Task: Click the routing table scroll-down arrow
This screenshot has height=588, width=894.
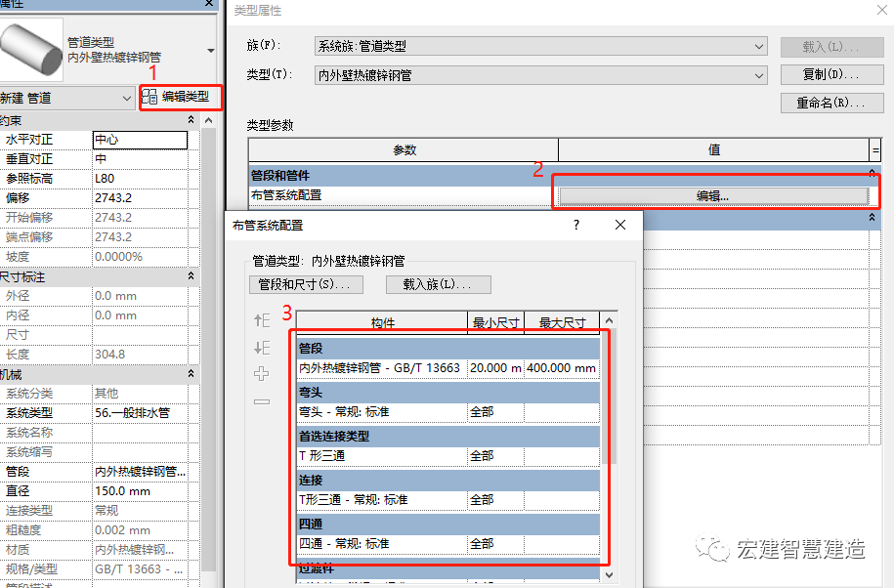Action: tap(609, 575)
